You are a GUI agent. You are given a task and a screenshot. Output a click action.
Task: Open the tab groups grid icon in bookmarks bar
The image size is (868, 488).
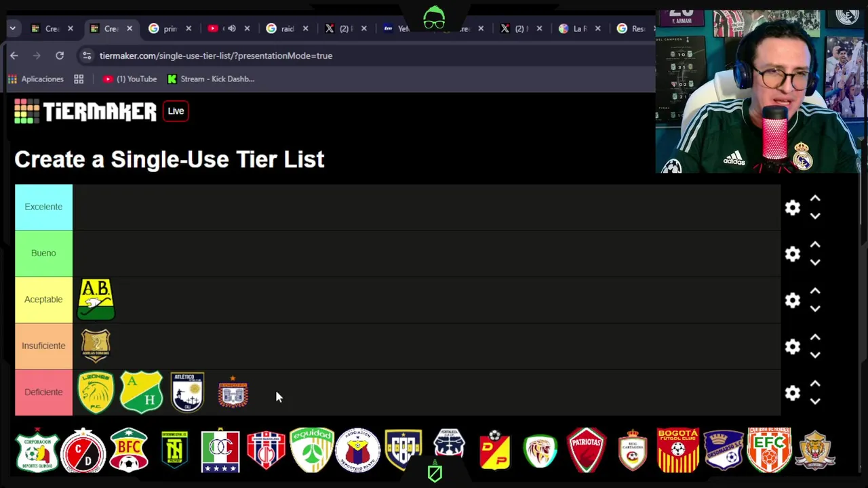coord(79,79)
